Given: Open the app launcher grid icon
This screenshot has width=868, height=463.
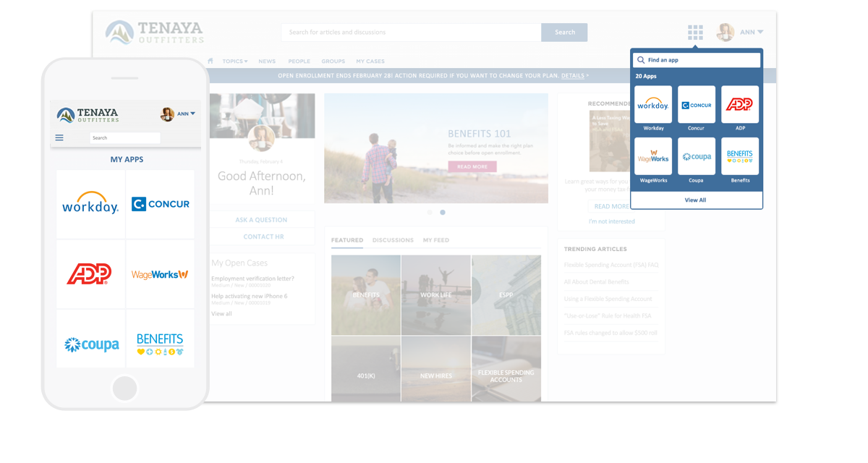Looking at the screenshot, I should (x=695, y=32).
